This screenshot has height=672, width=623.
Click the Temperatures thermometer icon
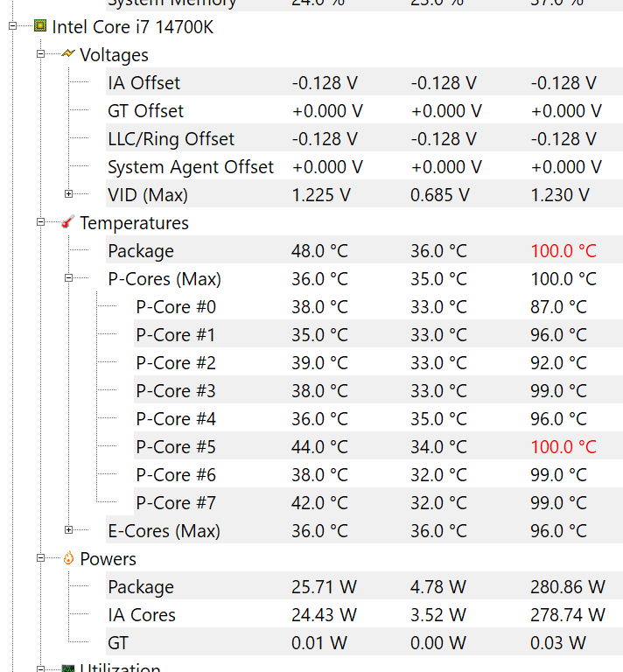pos(68,222)
